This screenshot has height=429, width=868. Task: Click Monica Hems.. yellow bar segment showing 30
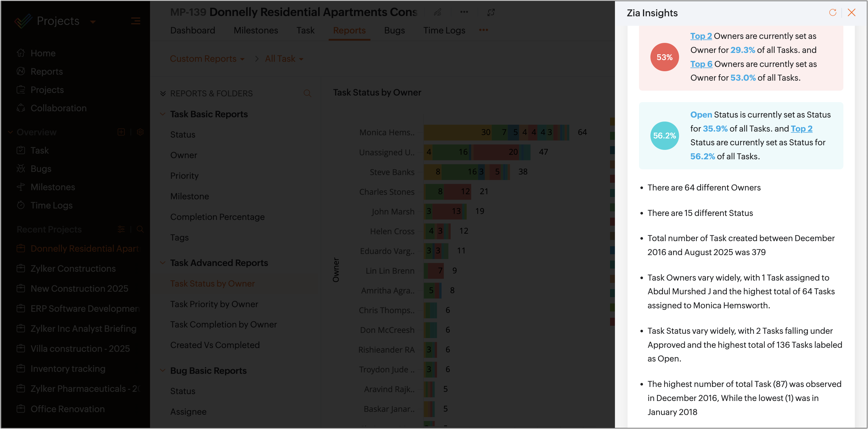pyautogui.click(x=457, y=132)
